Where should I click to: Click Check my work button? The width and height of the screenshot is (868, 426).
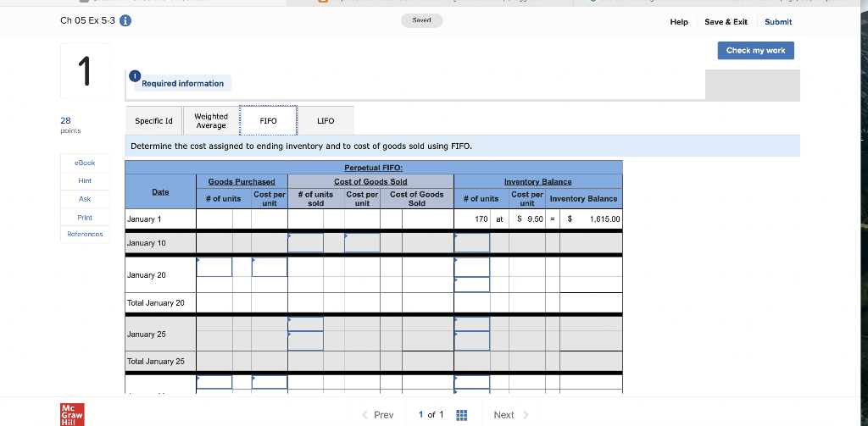(755, 50)
